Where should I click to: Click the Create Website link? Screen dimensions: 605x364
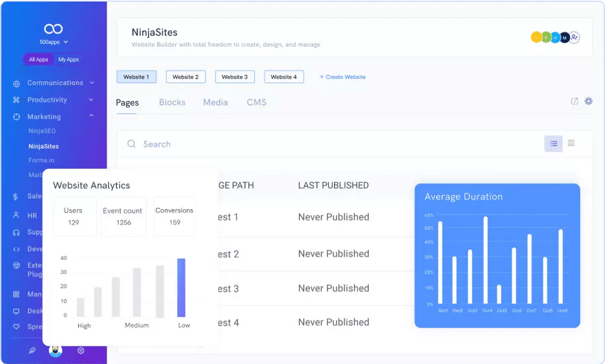tap(343, 77)
